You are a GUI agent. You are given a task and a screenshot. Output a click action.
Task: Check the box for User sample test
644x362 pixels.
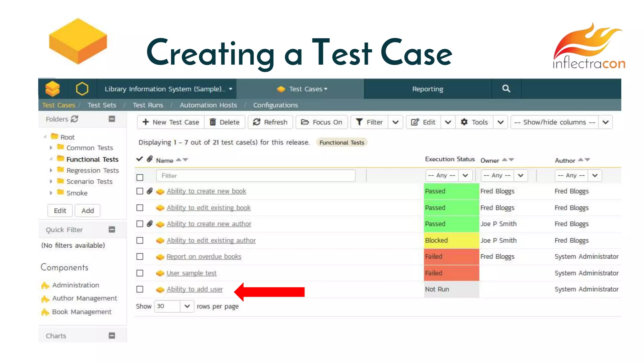(140, 273)
